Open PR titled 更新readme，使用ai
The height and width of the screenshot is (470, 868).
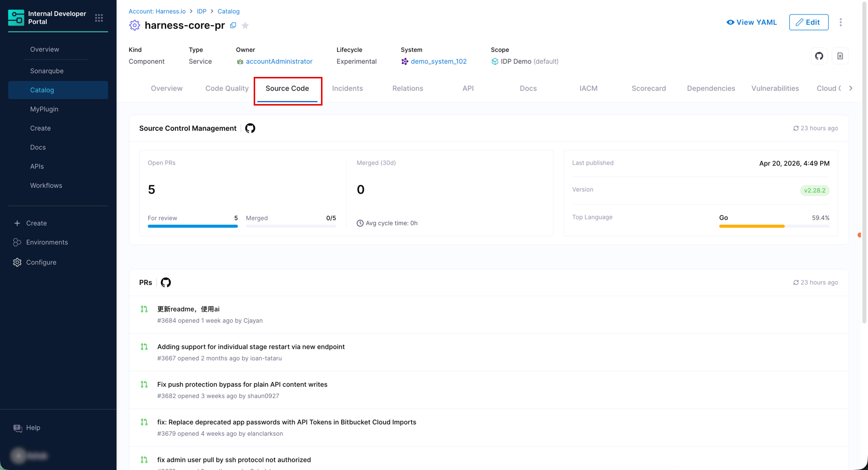click(x=188, y=309)
